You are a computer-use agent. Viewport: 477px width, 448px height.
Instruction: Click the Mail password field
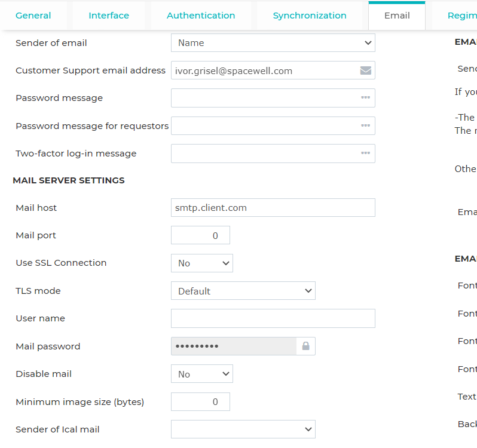point(234,346)
